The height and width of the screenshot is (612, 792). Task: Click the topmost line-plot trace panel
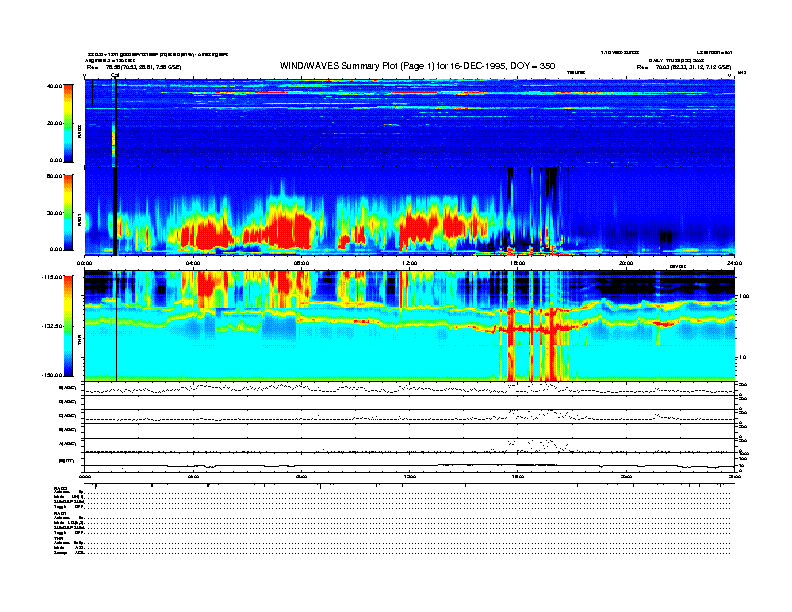[410, 389]
